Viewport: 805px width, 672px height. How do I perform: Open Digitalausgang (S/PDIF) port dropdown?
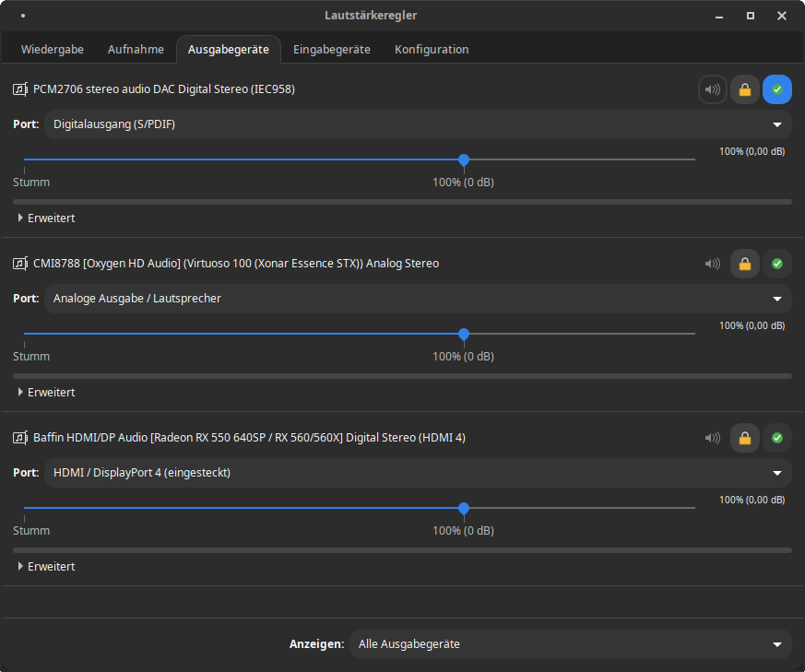(x=418, y=124)
